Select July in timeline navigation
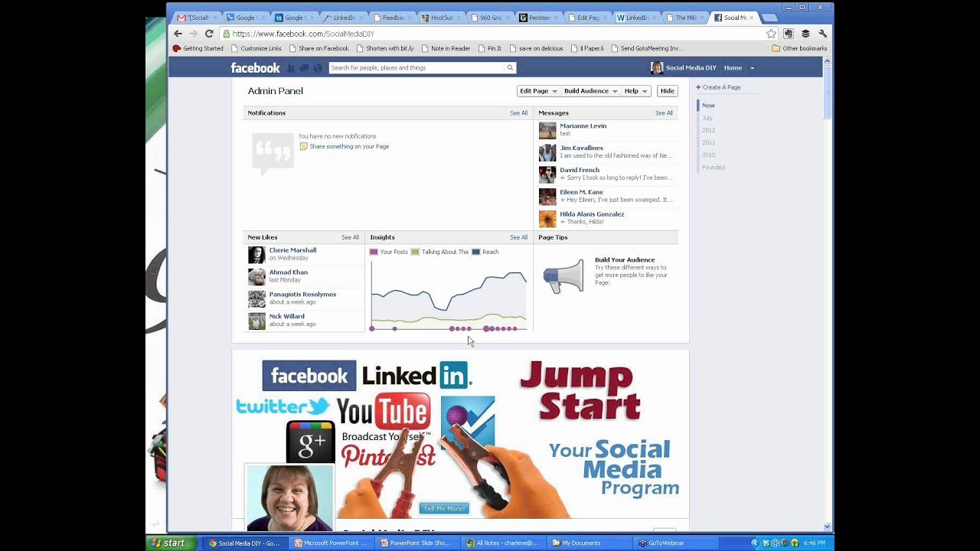Screen dimensions: 980x551 pyautogui.click(x=707, y=118)
